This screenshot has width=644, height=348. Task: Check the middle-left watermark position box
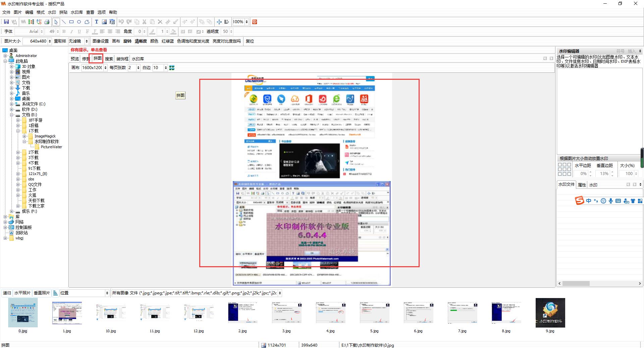click(x=560, y=169)
